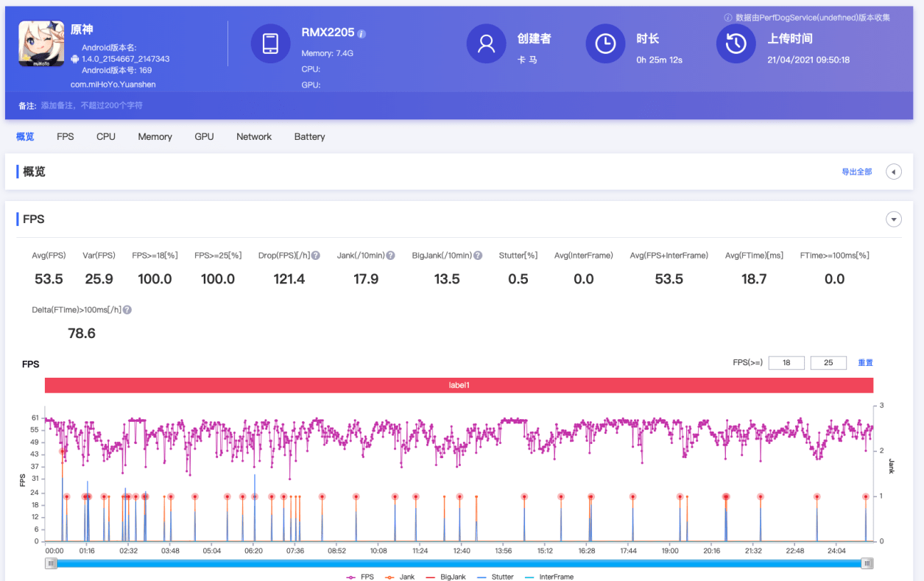Click the duration text 0h 25m 12s
924x581 pixels.
[660, 60]
